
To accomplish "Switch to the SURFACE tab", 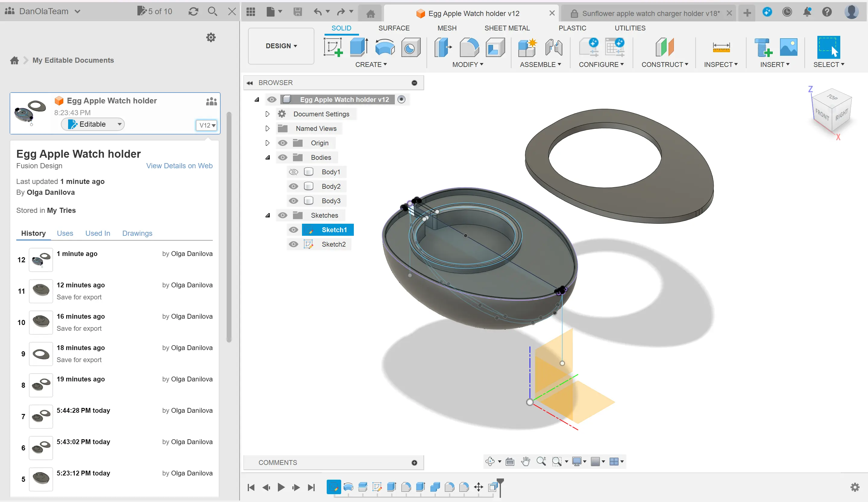I will [394, 28].
